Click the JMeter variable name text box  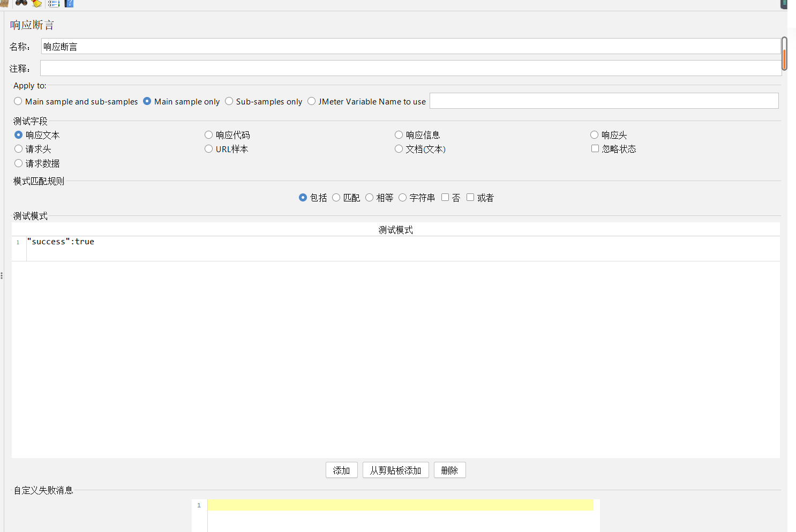[x=604, y=101]
